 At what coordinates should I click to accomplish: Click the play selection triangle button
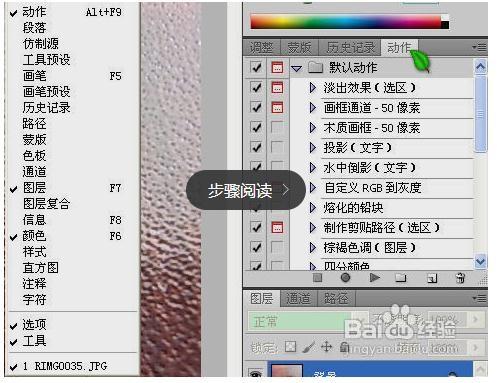click(375, 277)
